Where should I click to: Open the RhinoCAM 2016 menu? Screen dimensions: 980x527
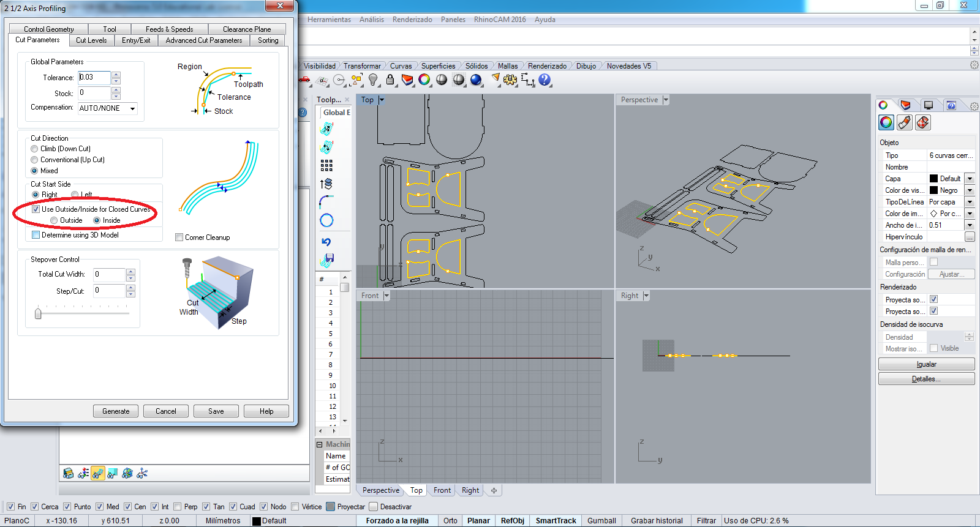499,20
